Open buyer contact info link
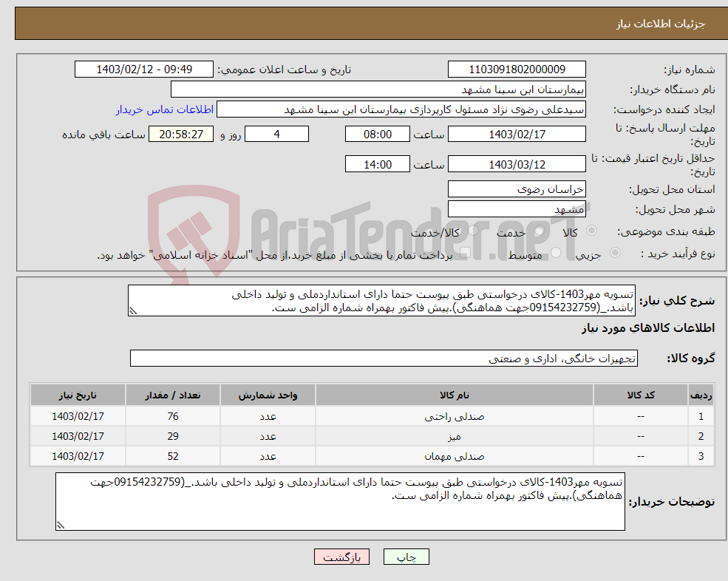Image resolution: width=728 pixels, height=581 pixels. click(x=164, y=109)
